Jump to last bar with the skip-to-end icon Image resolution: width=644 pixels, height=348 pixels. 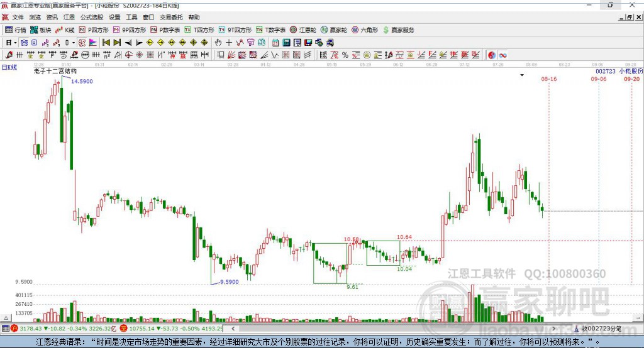click(117, 43)
